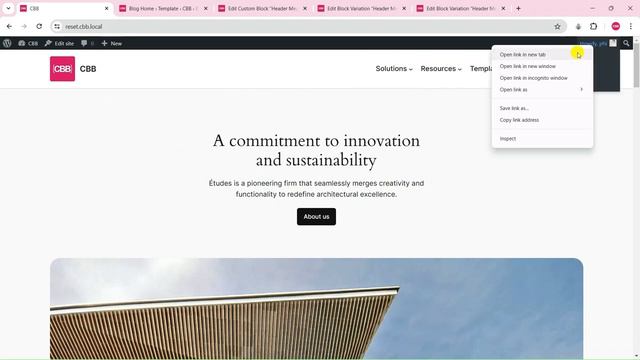This screenshot has width=640, height=360.
Task: View site information icon in address bar
Action: 57,26
